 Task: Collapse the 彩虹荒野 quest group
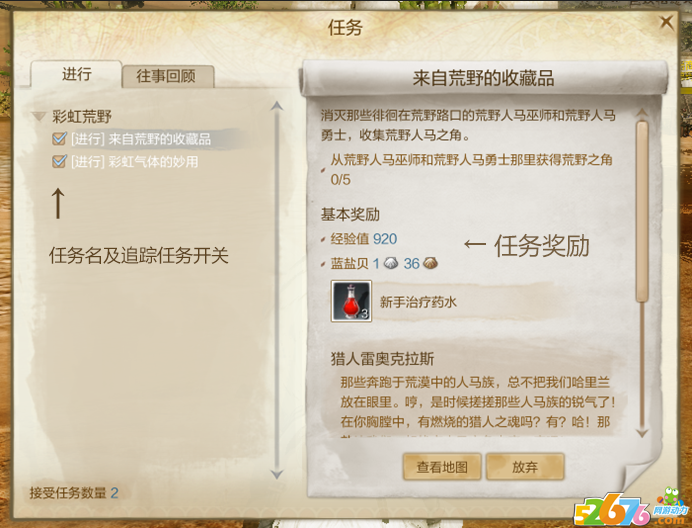pyautogui.click(x=39, y=117)
